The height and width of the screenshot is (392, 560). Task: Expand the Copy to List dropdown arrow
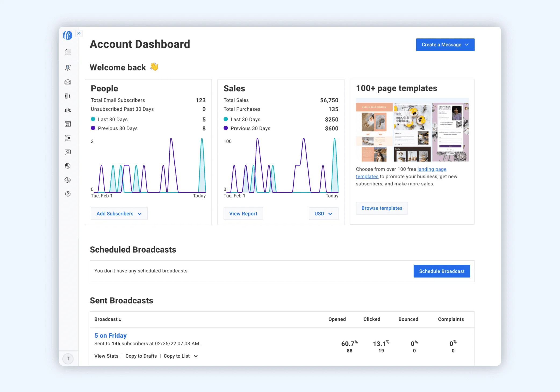(x=196, y=356)
